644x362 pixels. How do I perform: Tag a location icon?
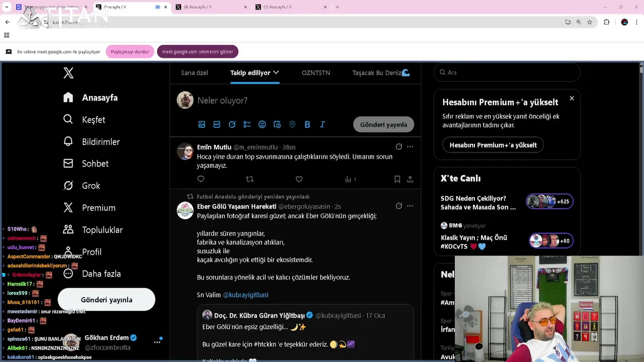click(x=292, y=124)
